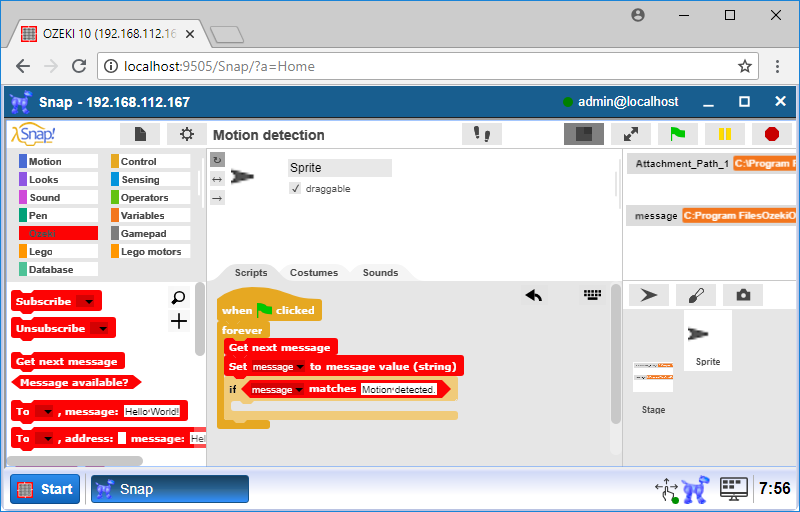This screenshot has width=800, height=512.
Task: Open the Unsubscribe block dropdown
Action: coord(103,329)
